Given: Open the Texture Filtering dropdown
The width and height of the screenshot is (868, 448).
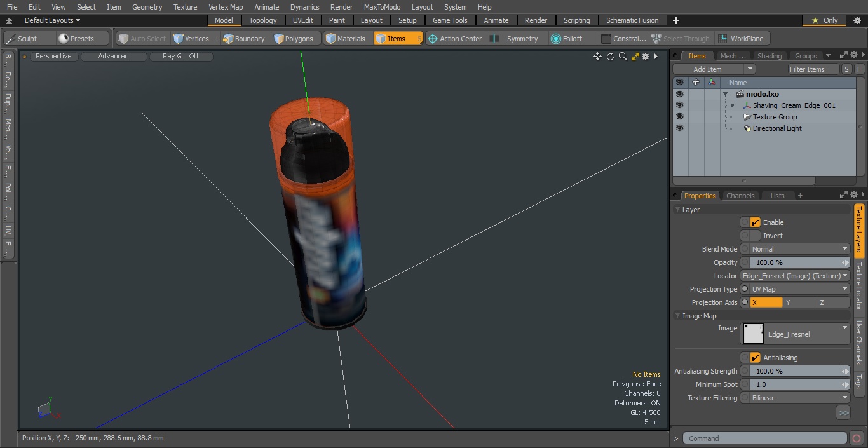Looking at the screenshot, I should coord(799,398).
